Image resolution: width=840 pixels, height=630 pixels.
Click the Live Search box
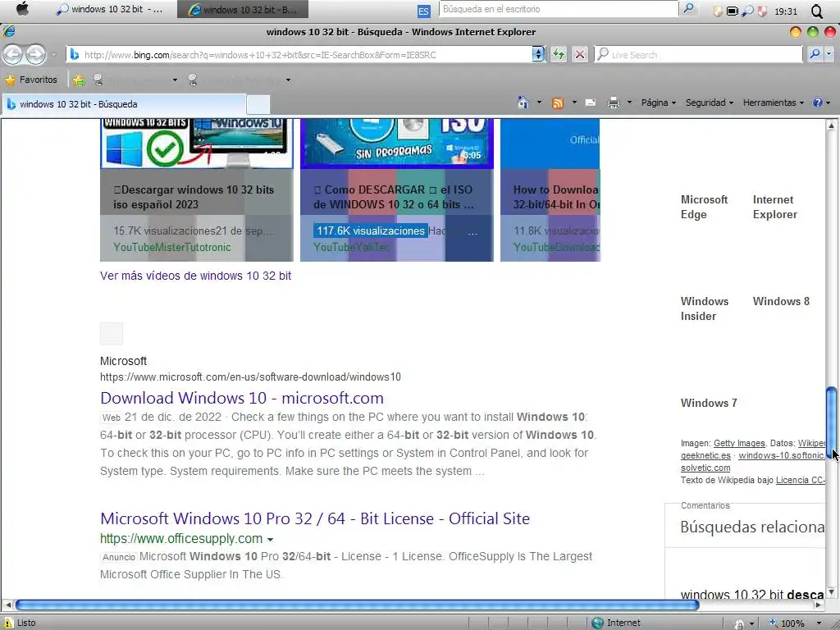699,55
